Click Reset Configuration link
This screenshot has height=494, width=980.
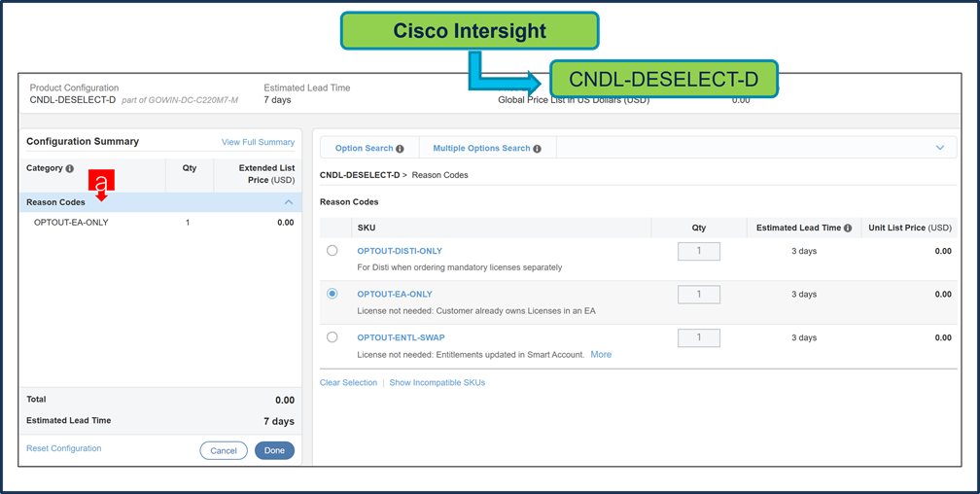pyautogui.click(x=64, y=448)
